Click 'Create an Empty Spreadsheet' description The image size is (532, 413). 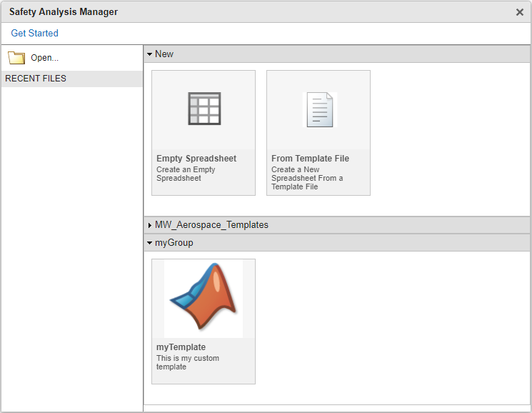point(186,174)
